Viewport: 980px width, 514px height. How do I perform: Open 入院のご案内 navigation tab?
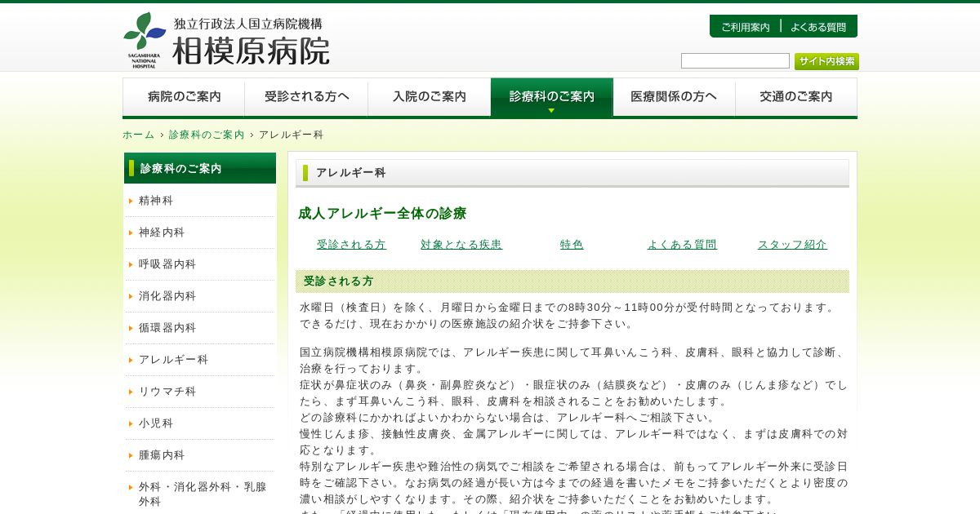coord(429,97)
